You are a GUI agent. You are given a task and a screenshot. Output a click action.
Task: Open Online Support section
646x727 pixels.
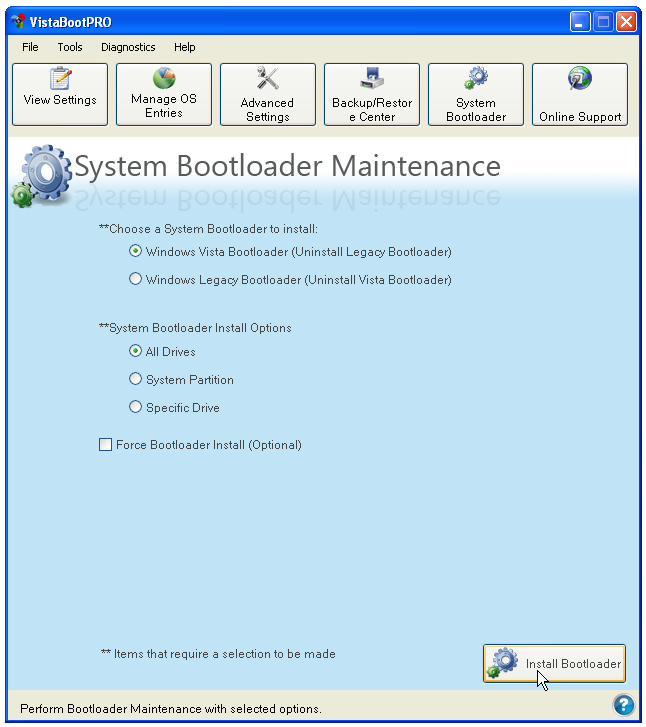(x=580, y=95)
